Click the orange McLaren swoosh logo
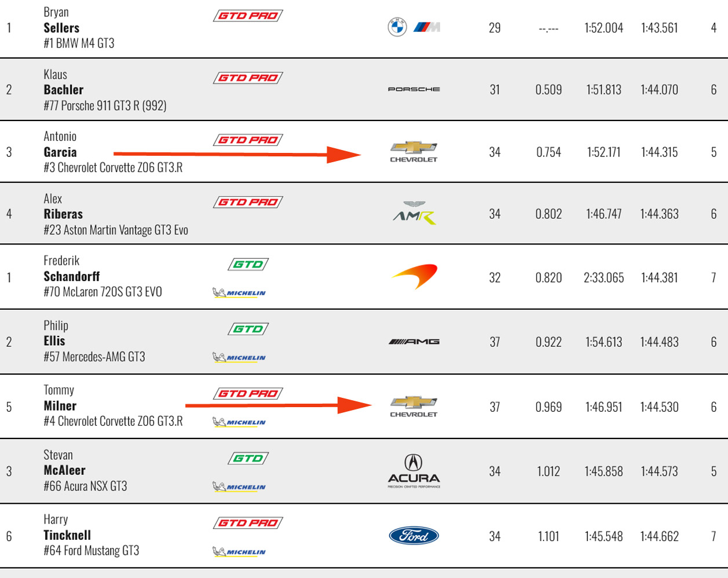Screen dimensions: 728x578 pyautogui.click(x=415, y=277)
